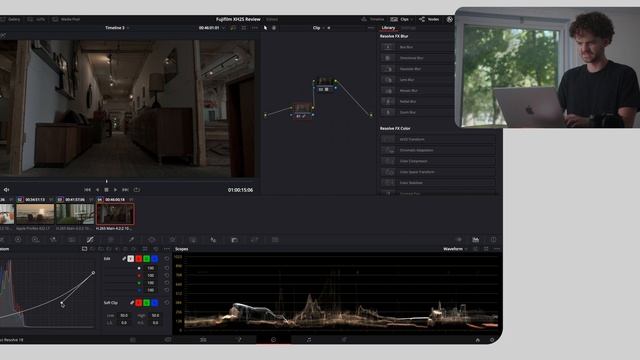Select the Gaussian Blur effect

(x=416, y=69)
